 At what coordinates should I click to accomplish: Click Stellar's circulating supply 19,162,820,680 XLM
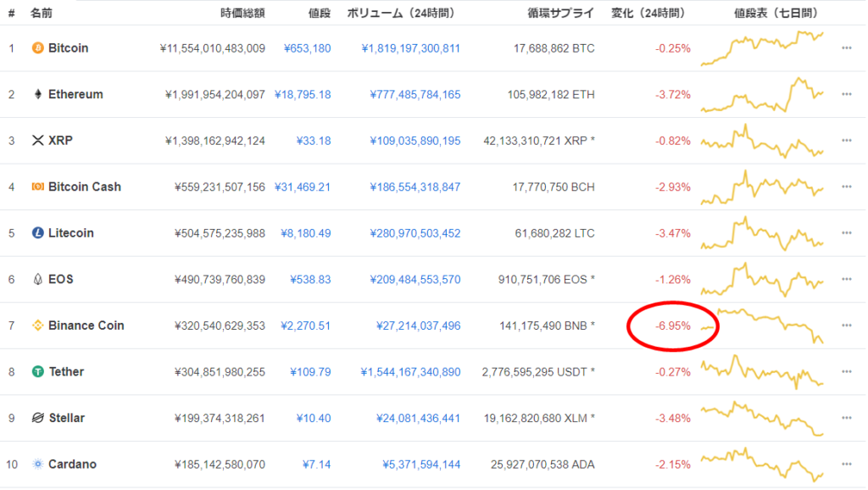(x=539, y=419)
